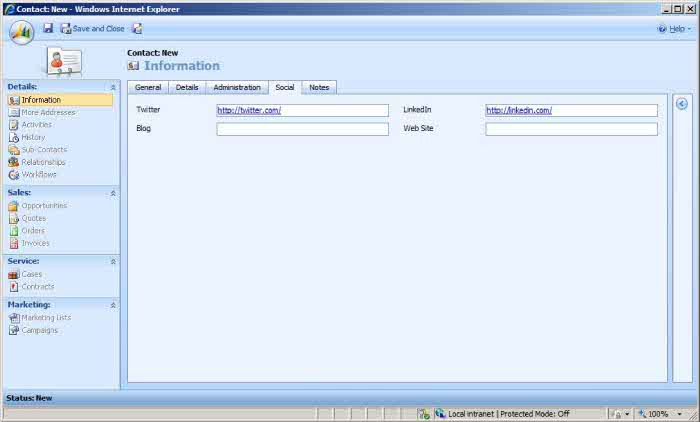Collapse the Details section in sidebar
Image resolution: width=700 pixels, height=422 pixels.
(113, 87)
